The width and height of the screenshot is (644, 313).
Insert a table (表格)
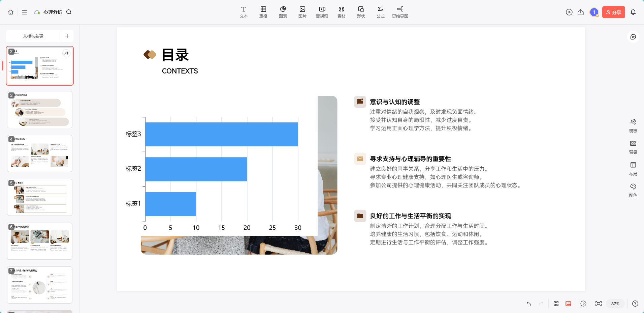(263, 12)
